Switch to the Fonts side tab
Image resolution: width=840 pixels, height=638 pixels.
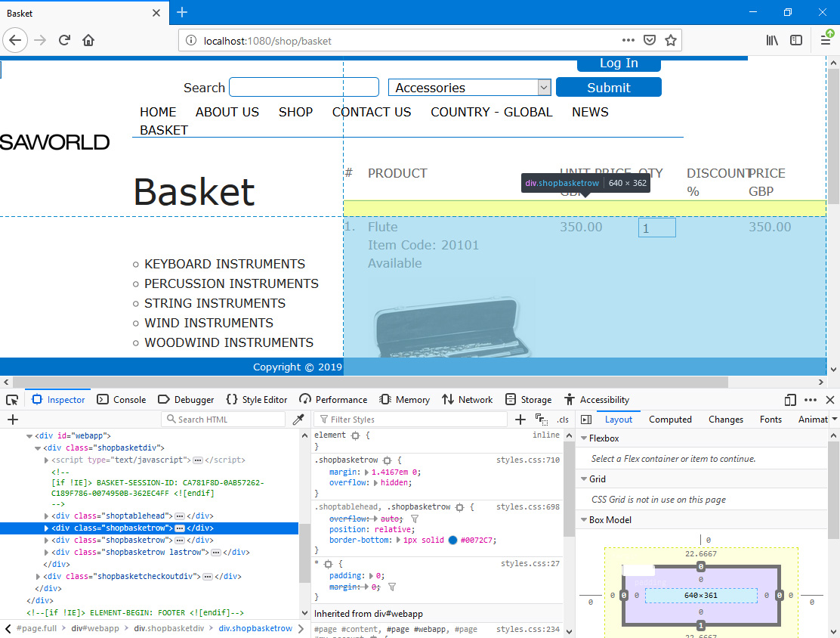(771, 420)
